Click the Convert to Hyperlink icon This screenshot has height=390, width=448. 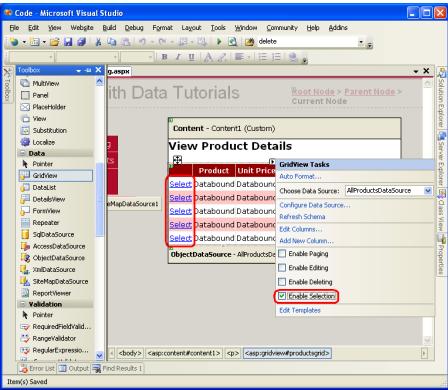(293, 57)
